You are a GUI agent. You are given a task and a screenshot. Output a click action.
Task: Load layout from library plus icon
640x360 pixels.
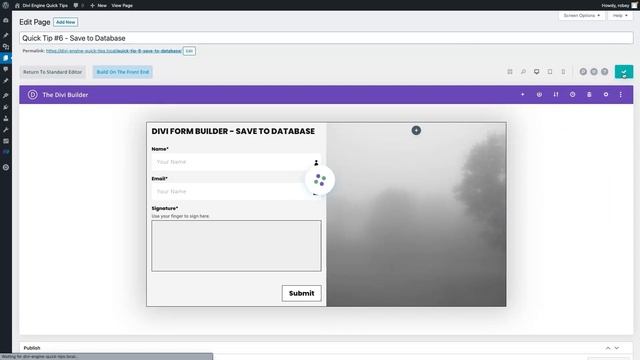click(x=522, y=95)
